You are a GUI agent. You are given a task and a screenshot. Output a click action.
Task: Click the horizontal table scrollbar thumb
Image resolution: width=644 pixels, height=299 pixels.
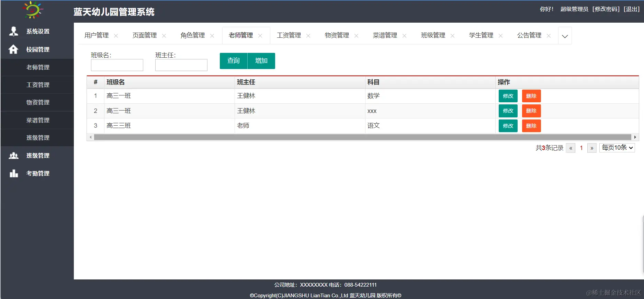[363, 137]
